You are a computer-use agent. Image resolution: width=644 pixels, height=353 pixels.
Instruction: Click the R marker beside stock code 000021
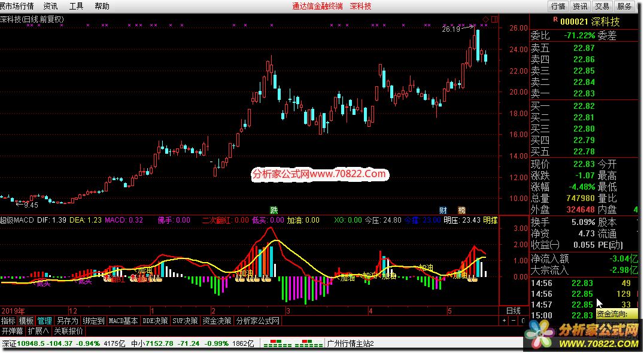click(555, 19)
